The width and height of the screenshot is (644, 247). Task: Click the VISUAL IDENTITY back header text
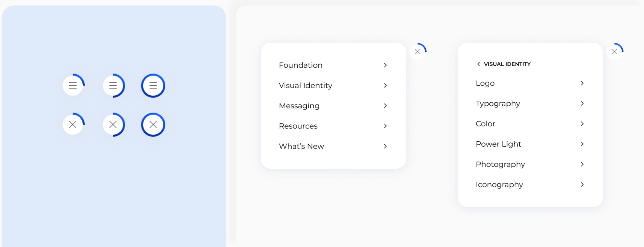(x=507, y=64)
